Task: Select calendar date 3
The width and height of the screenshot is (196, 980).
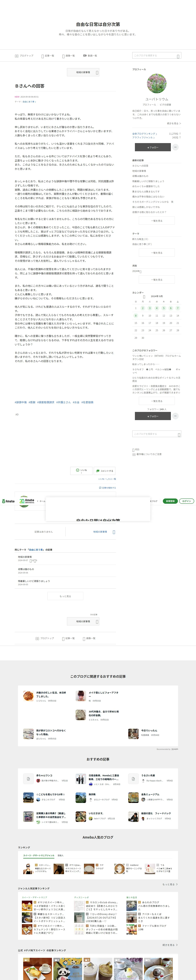Action: [x=150, y=308]
